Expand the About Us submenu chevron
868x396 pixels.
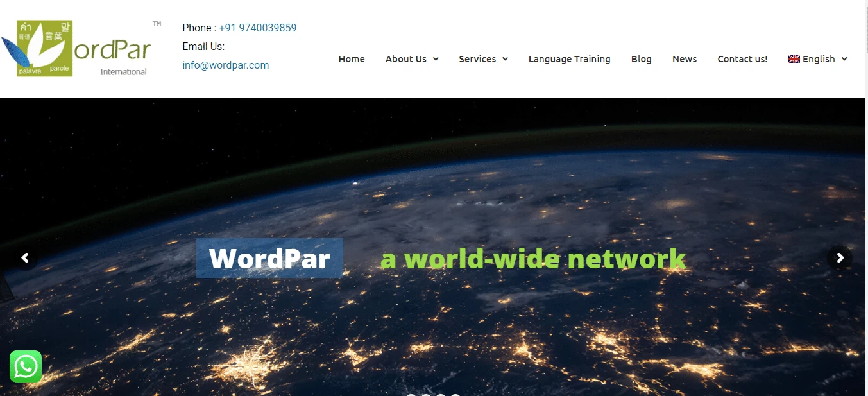click(436, 59)
